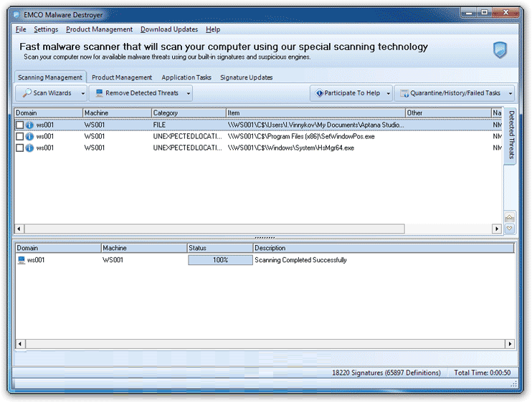Click the threats list horizontal scrollbar thumb
This screenshot has width=532, height=402.
point(214,229)
